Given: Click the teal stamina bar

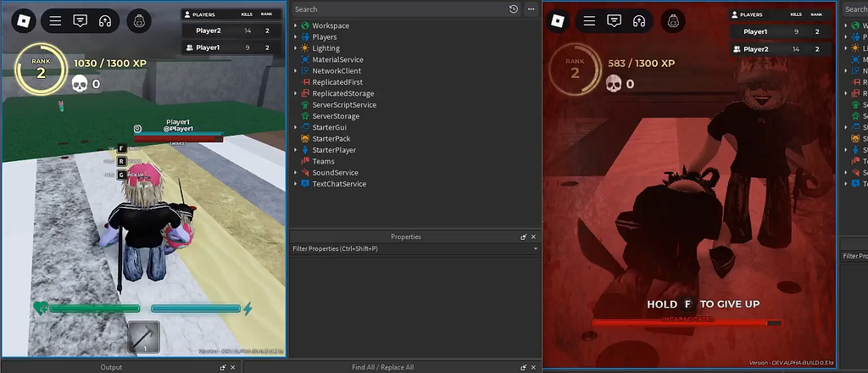Looking at the screenshot, I should (196, 309).
